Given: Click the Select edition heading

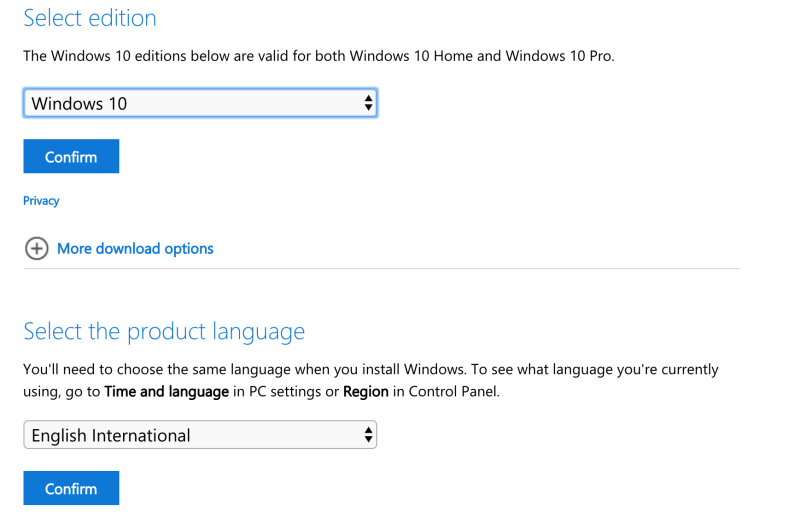Looking at the screenshot, I should coord(90,18).
